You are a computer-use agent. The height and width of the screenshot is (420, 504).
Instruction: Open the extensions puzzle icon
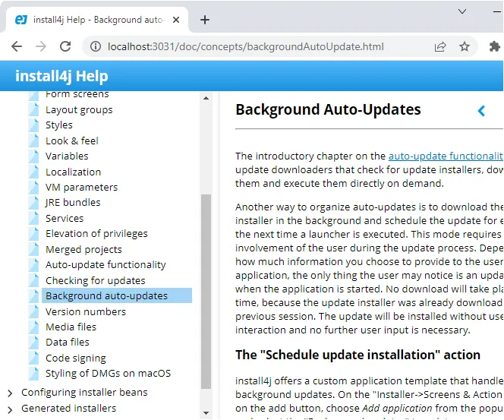click(x=494, y=46)
